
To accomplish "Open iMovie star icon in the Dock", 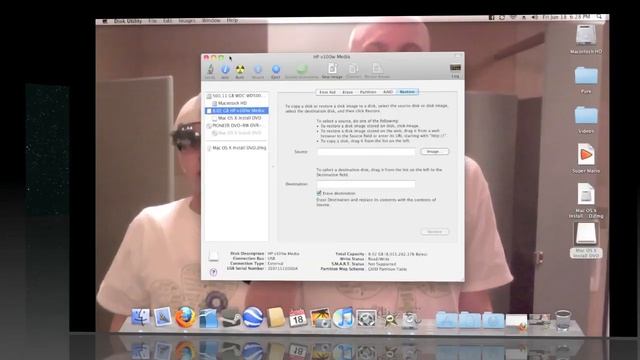I will tap(389, 319).
